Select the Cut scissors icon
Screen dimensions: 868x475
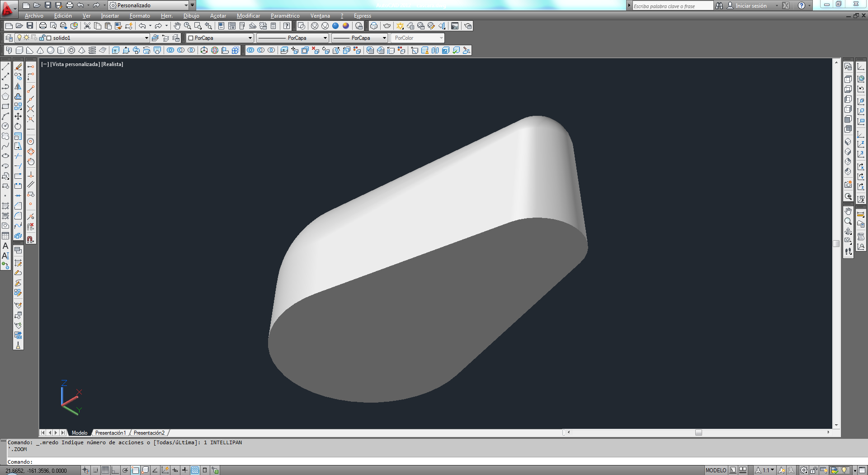(x=87, y=26)
